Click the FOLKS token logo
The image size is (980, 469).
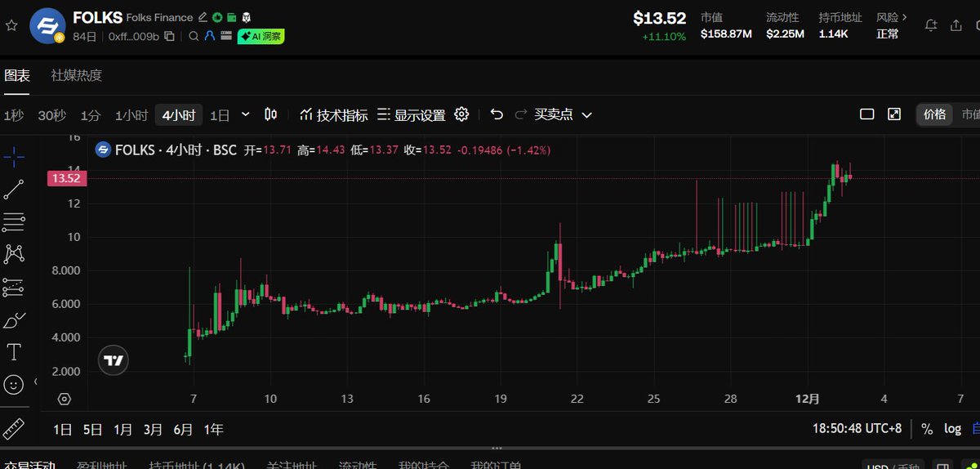coord(47,26)
